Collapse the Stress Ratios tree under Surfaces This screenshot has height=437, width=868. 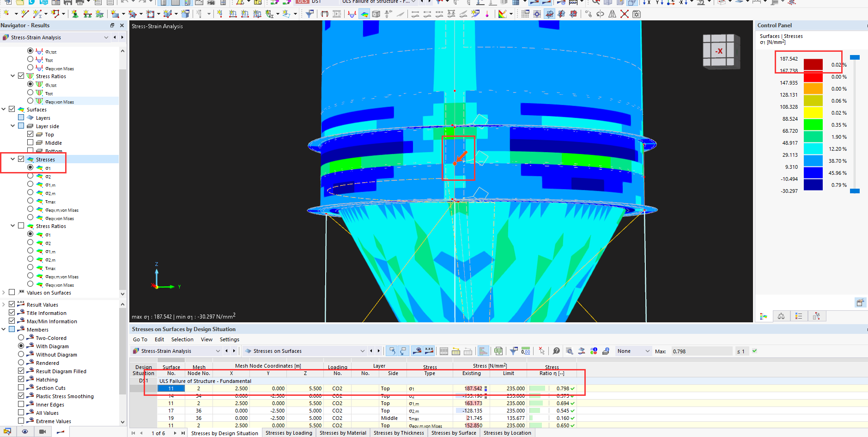tap(12, 226)
